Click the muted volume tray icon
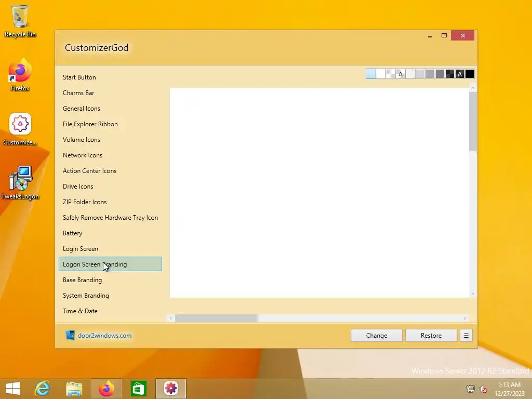 click(483, 389)
